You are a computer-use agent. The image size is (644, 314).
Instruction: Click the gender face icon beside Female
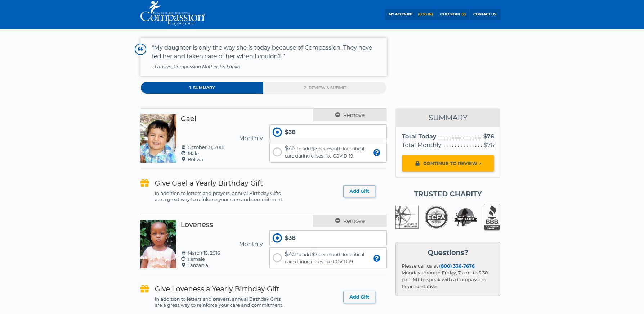[x=183, y=259]
